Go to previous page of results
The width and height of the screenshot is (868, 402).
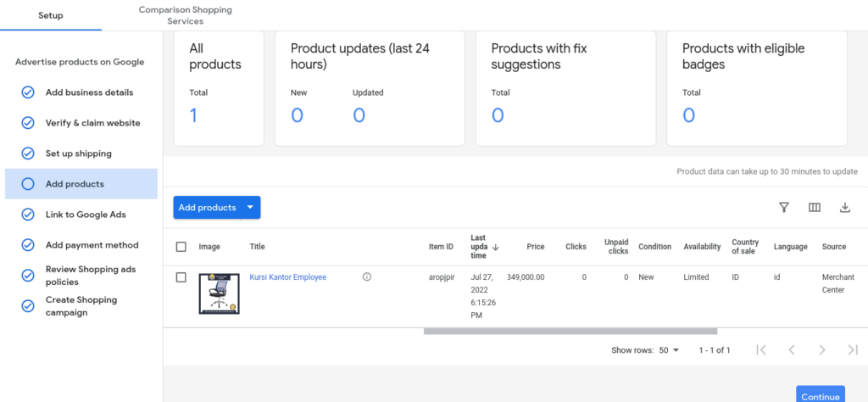point(792,350)
